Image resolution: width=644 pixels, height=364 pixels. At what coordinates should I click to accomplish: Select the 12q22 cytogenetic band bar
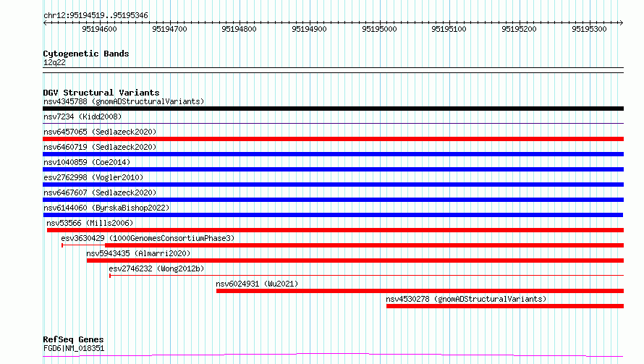[333, 70]
